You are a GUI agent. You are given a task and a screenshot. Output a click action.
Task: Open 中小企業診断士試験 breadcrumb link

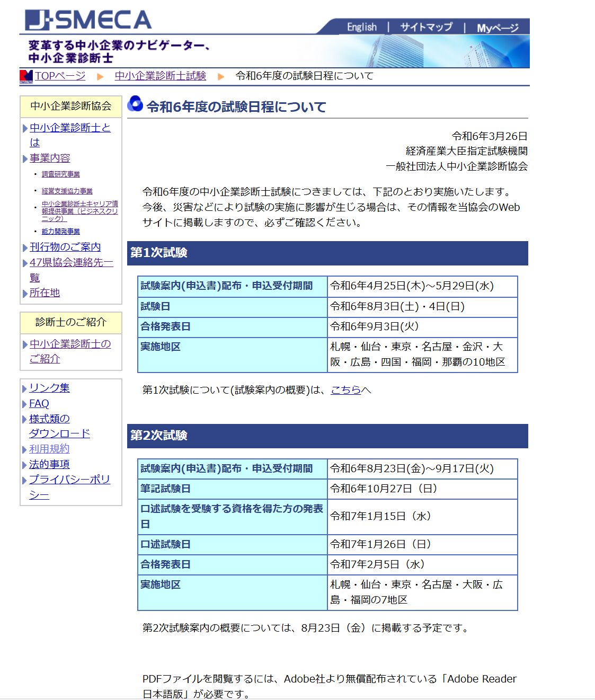[x=160, y=76]
